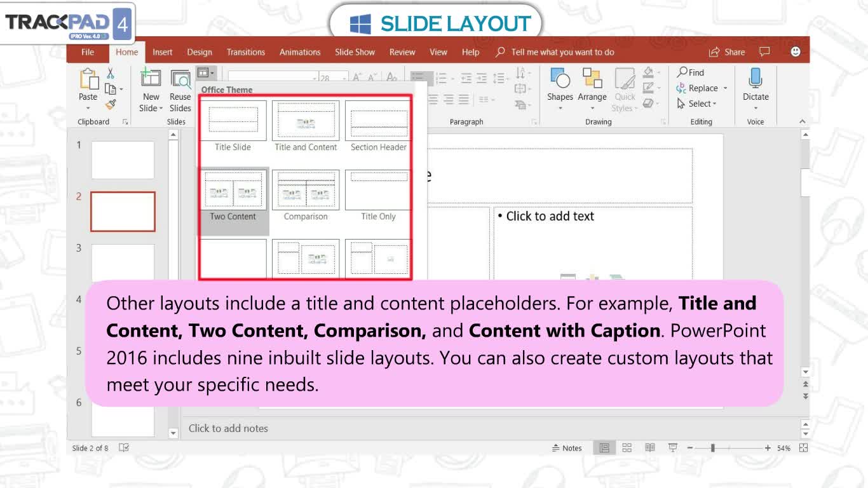The width and height of the screenshot is (868, 488).
Task: Click the Shape Effects icon
Action: pyautogui.click(x=648, y=103)
